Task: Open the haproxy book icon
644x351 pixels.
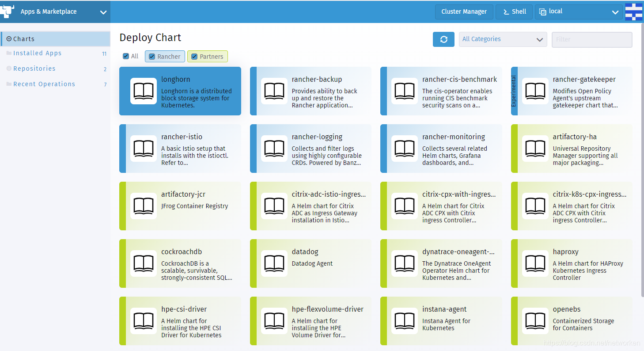Action: coord(535,263)
